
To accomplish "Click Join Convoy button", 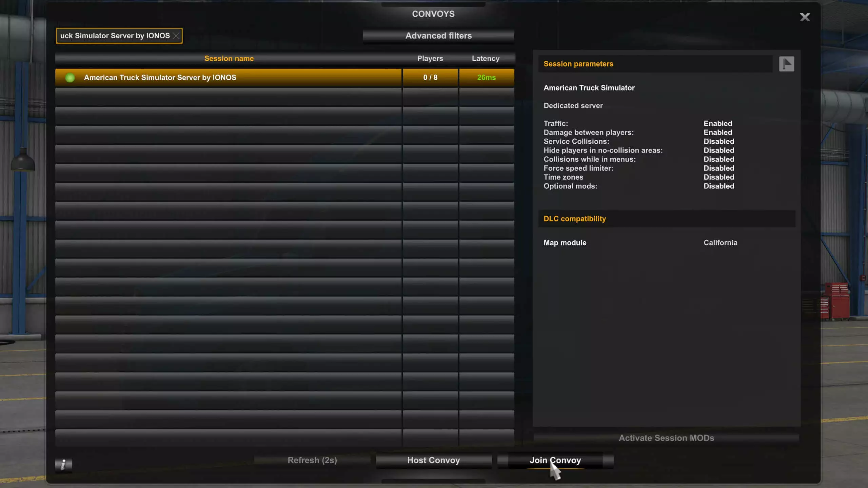I will point(556,460).
